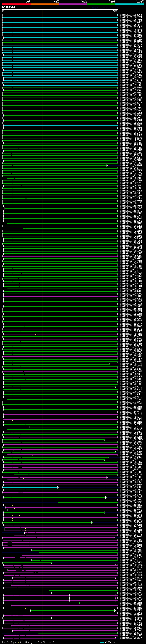The width and height of the screenshot is (146, 644).
Task: Open hit UniRef100_Q8RZQ8
Action: pos(131,352)
